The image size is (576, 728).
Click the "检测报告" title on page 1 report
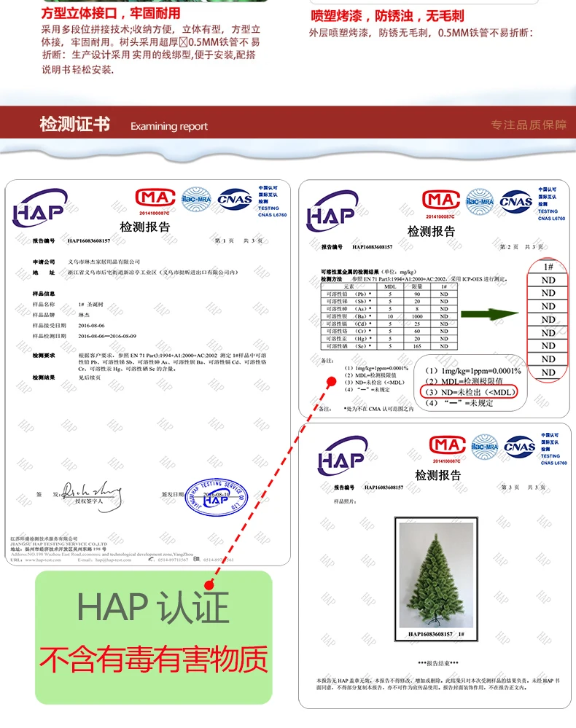[x=145, y=227]
